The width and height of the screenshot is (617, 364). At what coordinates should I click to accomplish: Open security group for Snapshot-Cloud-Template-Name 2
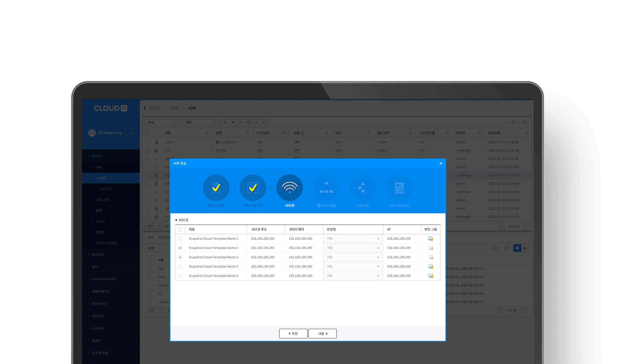(431, 248)
